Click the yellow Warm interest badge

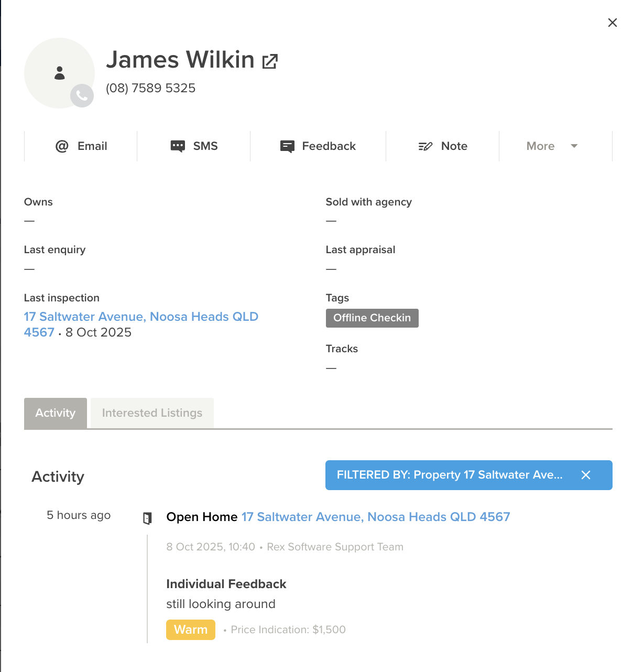click(x=191, y=630)
